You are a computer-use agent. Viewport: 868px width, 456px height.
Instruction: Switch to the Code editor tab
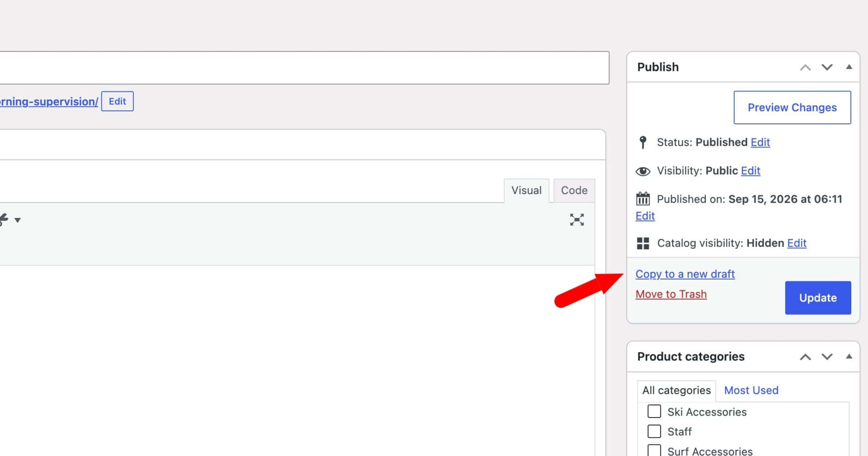(574, 190)
